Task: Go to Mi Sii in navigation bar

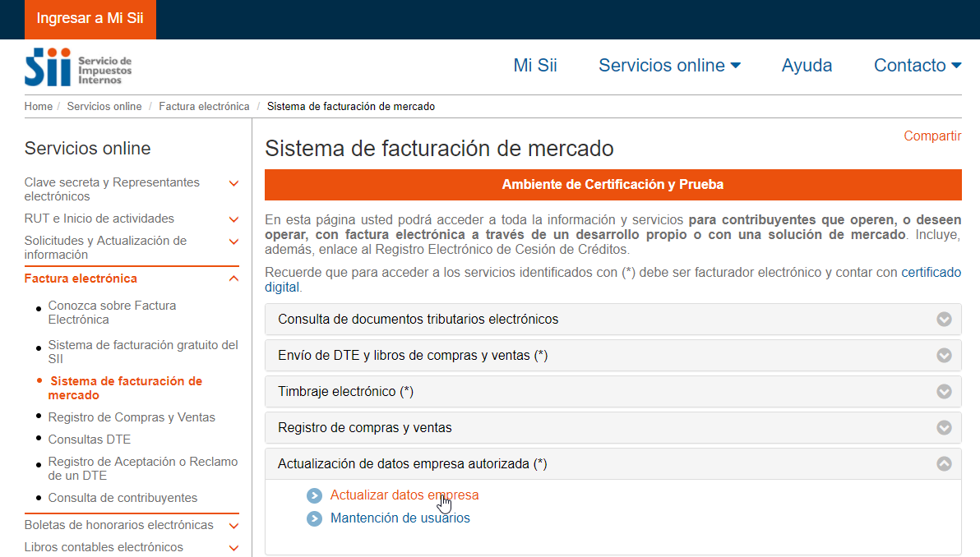Action: [535, 66]
